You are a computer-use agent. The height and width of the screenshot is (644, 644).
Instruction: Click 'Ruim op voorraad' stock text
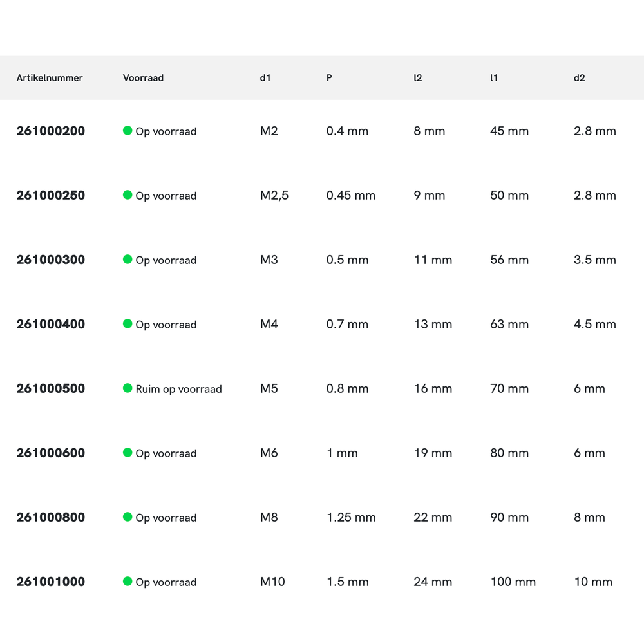(x=178, y=389)
